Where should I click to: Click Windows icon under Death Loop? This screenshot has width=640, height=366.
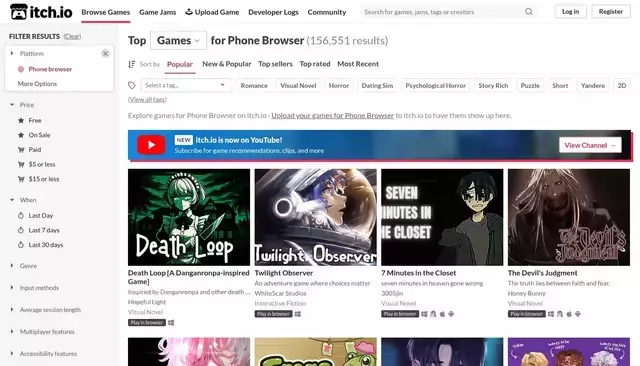[171, 323]
